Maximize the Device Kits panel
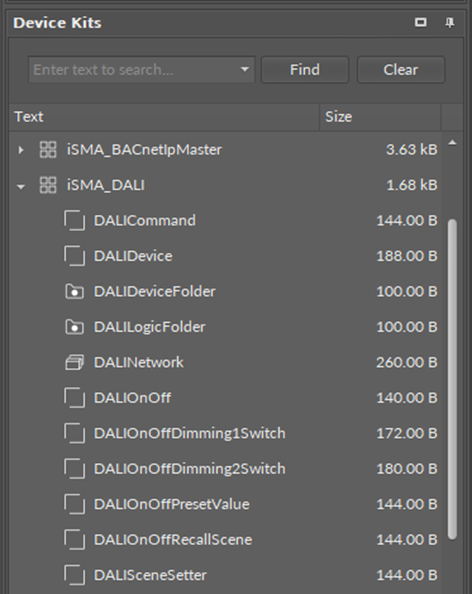Screen dimensions: 472x594 (420, 22)
